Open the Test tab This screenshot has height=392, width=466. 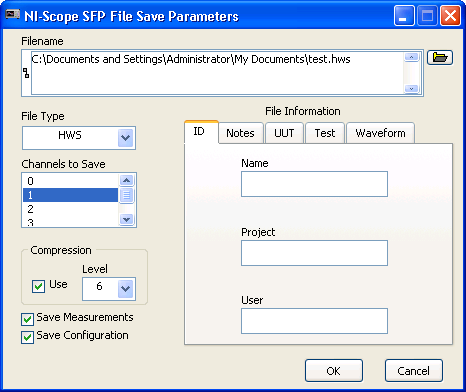click(x=325, y=133)
